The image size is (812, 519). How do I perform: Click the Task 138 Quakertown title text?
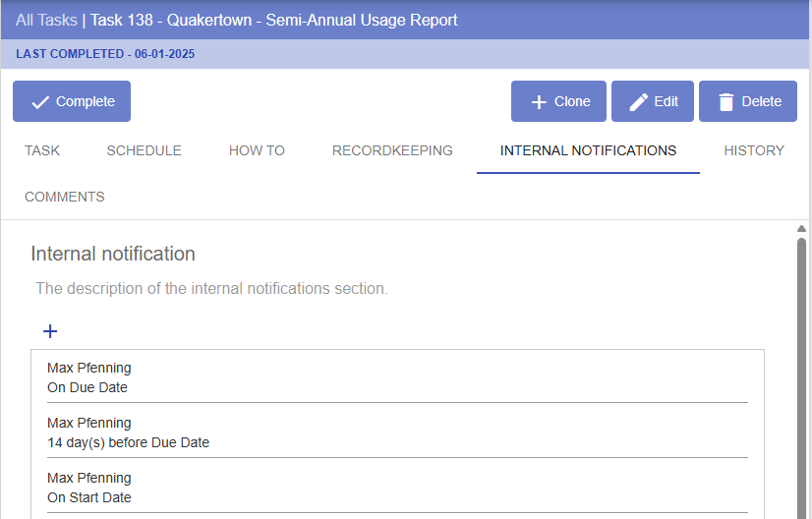(x=274, y=21)
